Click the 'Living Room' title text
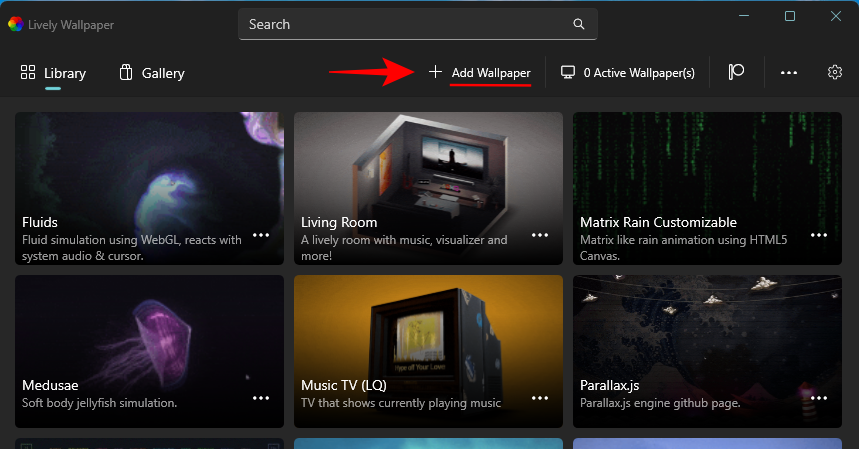859x449 pixels. [339, 222]
